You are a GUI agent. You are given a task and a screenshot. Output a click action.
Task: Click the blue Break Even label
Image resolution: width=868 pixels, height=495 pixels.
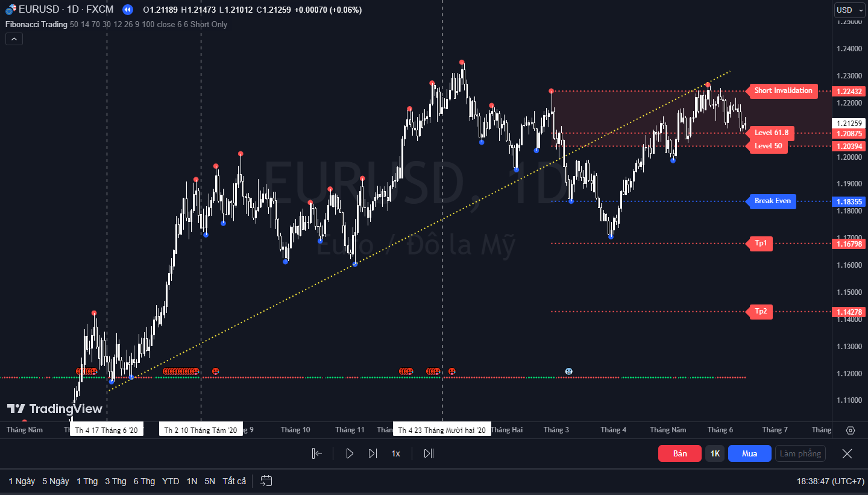point(772,201)
